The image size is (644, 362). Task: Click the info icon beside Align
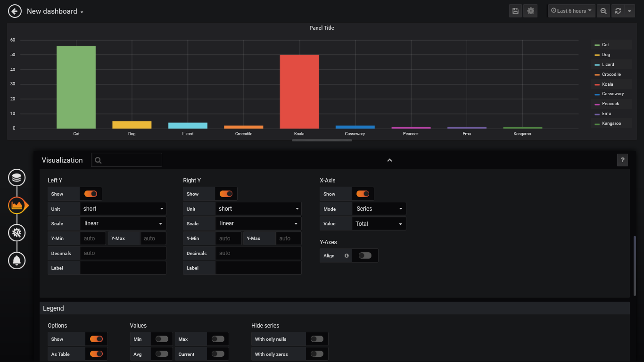coord(347,256)
